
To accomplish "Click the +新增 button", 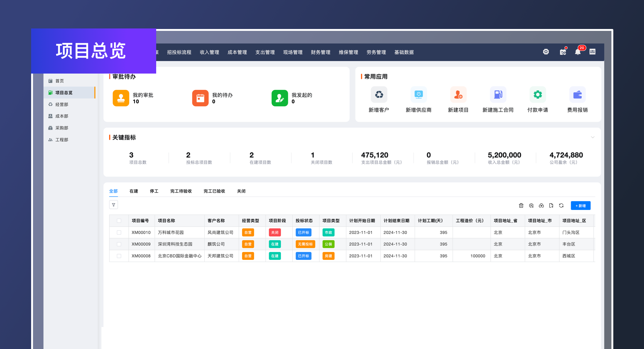I will 580,206.
